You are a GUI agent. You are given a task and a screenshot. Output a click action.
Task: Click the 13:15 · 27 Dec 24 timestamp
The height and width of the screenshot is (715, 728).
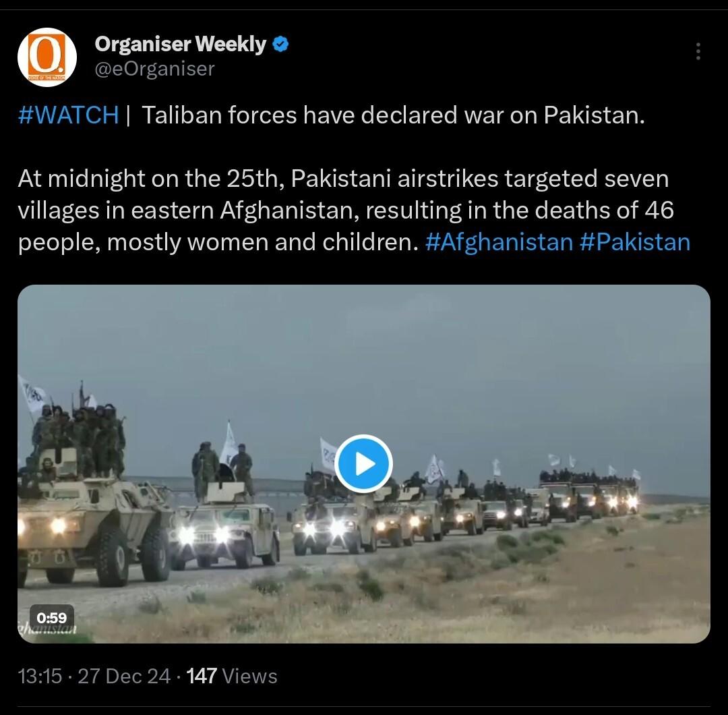94,676
